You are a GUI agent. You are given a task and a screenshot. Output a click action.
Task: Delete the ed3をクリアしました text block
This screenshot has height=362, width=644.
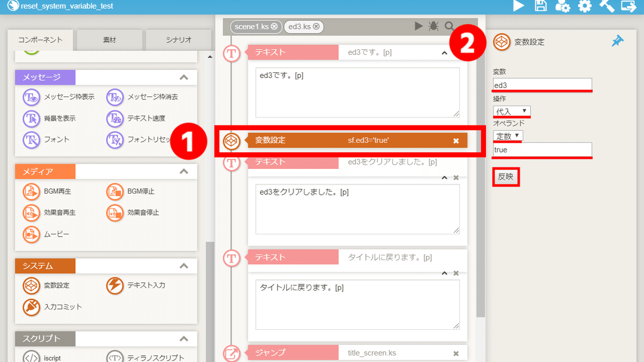[x=456, y=178]
